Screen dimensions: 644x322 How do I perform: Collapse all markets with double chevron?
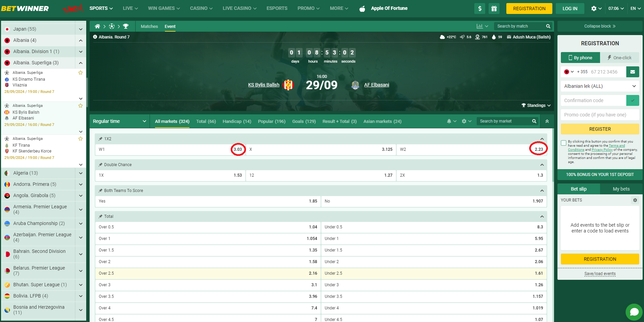click(547, 121)
